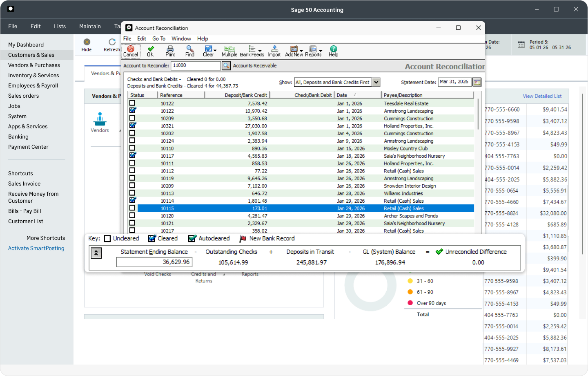Screen dimensions: 588x376
Task: Expand the AddNew dropdown arrow
Action: coord(301,51)
